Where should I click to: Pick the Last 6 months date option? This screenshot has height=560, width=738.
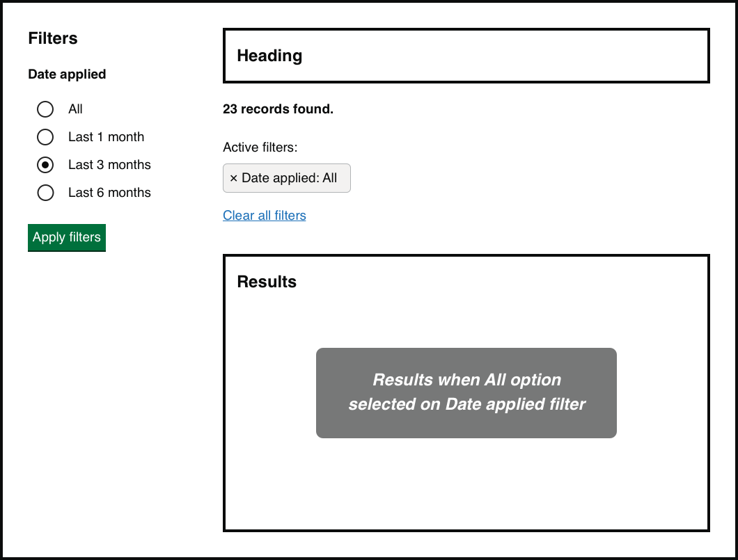[x=45, y=193]
